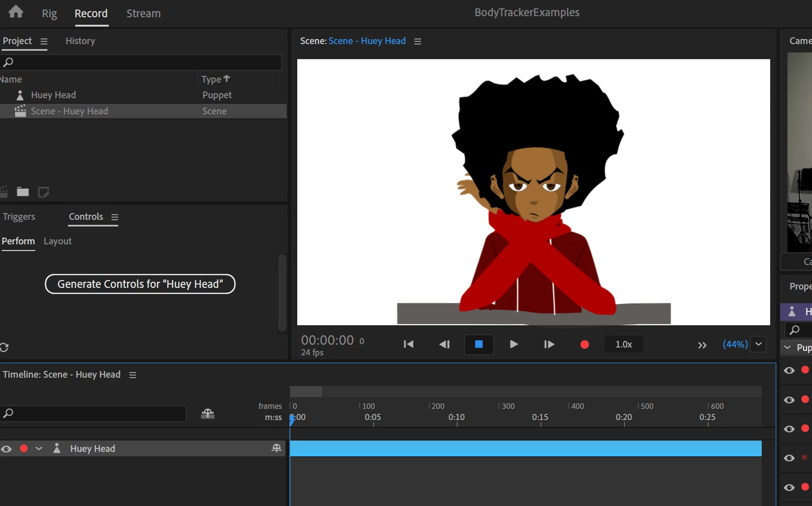Click the Huey Head puppet icon in Project
The width and height of the screenshot is (812, 506).
[x=20, y=95]
